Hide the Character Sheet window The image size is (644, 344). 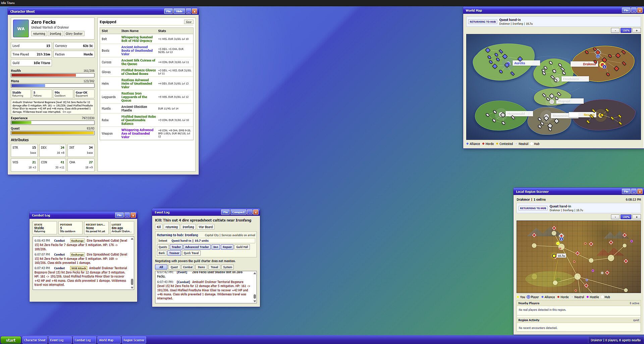(179, 11)
